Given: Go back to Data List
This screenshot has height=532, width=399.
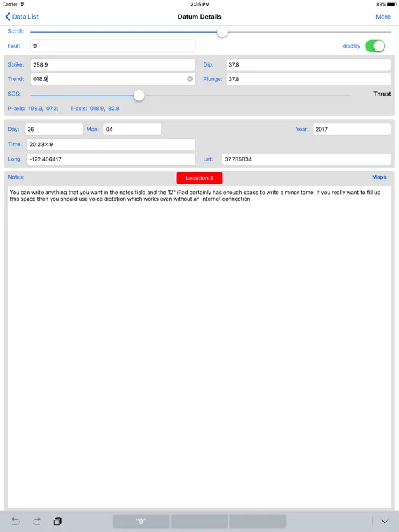Looking at the screenshot, I should click(x=21, y=17).
